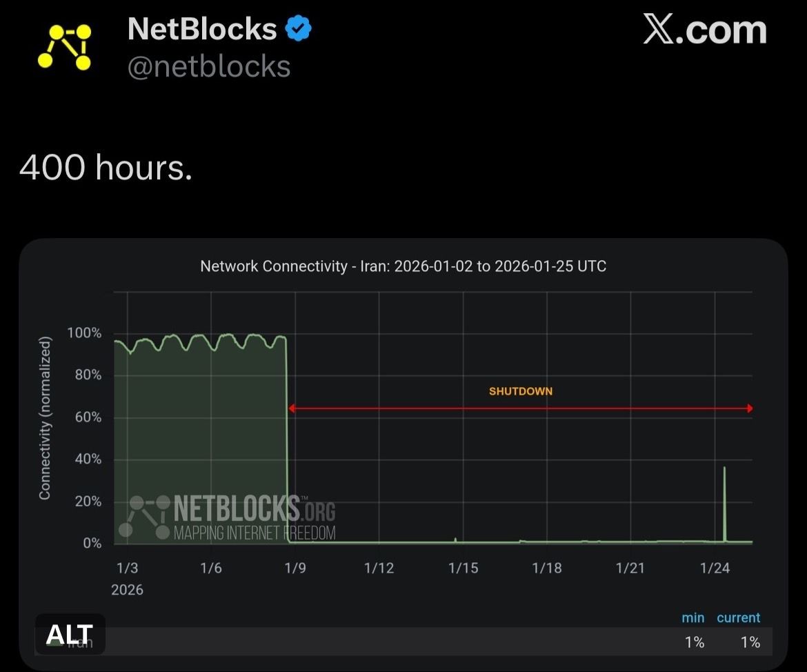Click the chart title Network Connectivity - Iran

click(403, 266)
